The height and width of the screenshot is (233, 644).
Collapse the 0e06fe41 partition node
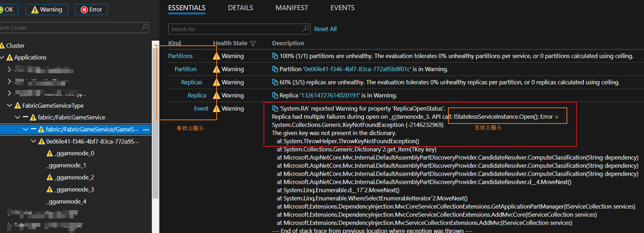[33, 141]
